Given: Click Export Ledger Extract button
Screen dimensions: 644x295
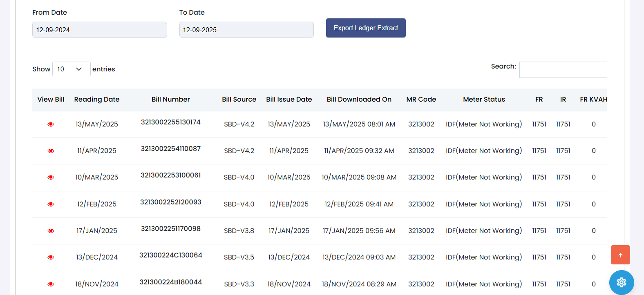Looking at the screenshot, I should [365, 28].
